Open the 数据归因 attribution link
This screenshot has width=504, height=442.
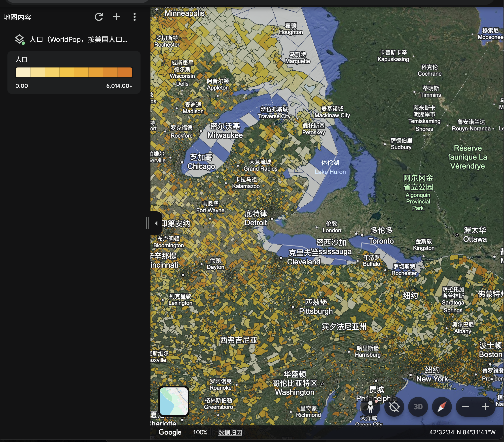coord(230,433)
